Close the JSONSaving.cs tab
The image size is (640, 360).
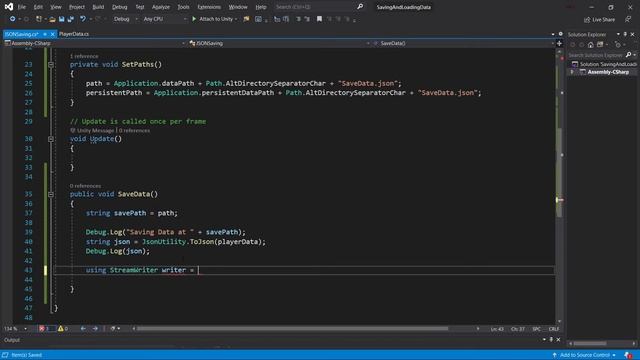click(x=53, y=34)
